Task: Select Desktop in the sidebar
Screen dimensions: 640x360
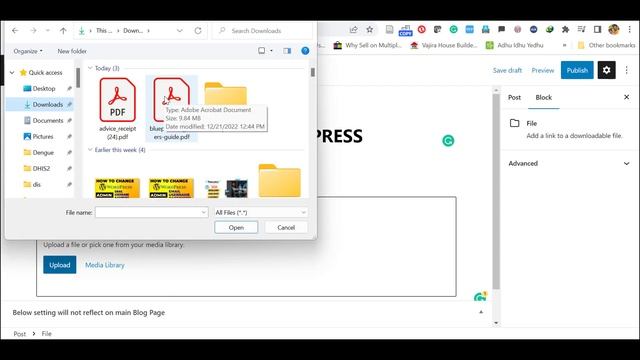Action: (44, 89)
